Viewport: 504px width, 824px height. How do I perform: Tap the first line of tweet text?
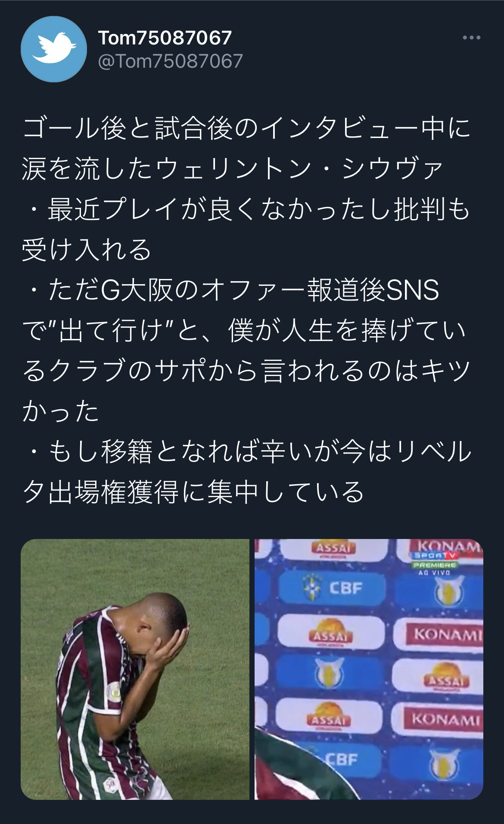[246, 128]
